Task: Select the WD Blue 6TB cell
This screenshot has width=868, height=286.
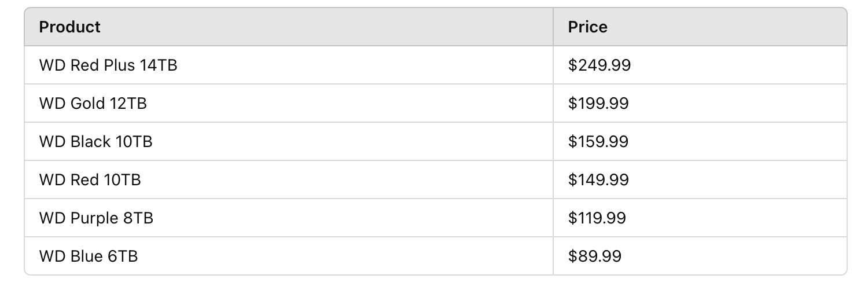Action: (289, 256)
